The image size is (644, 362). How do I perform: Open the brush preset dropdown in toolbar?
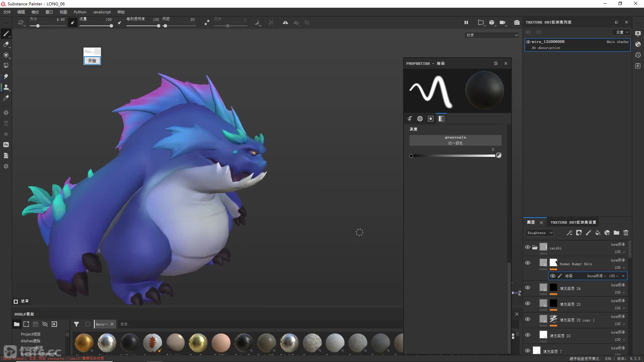[22, 23]
